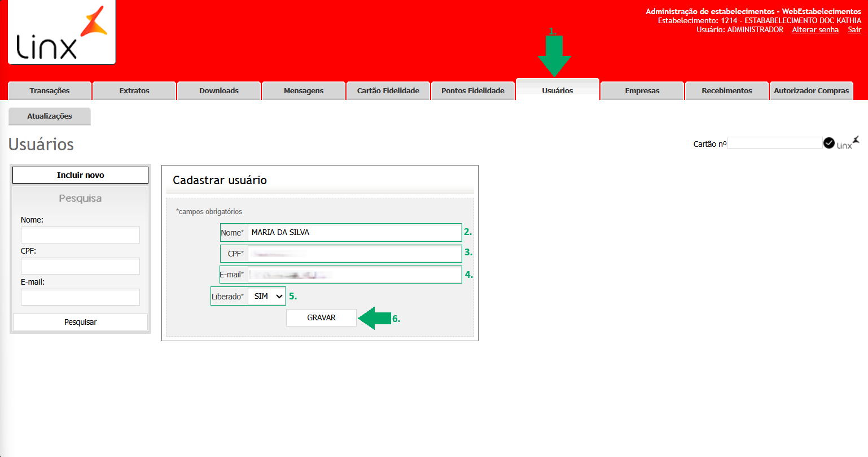This screenshot has width=868, height=457.
Task: Click the Cadastrar usuário heading
Action: tap(220, 180)
